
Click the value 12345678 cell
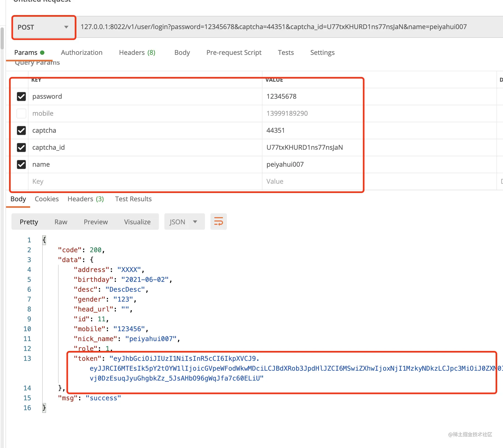click(379, 97)
